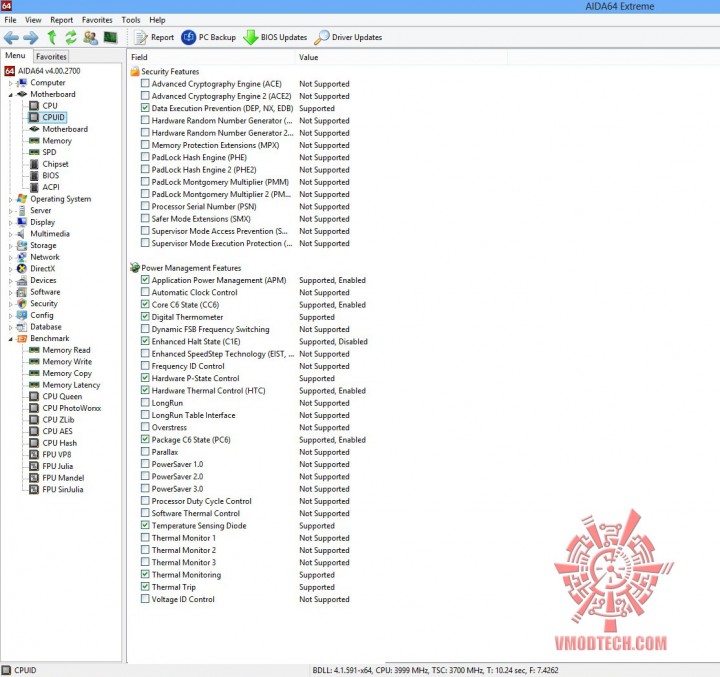The image size is (720, 677).
Task: Toggle Voltage ID Control checkbox
Action: [145, 599]
